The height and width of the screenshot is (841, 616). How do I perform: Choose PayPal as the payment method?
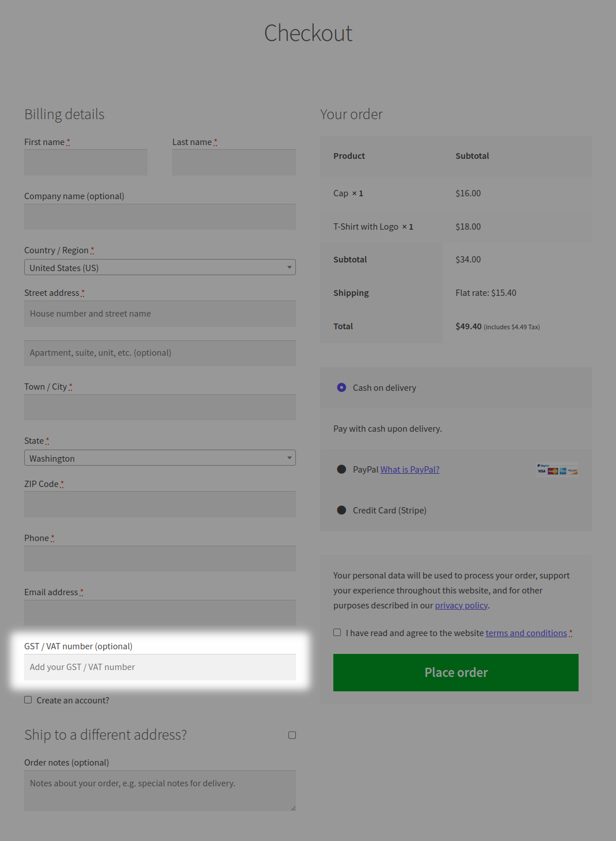coord(341,469)
